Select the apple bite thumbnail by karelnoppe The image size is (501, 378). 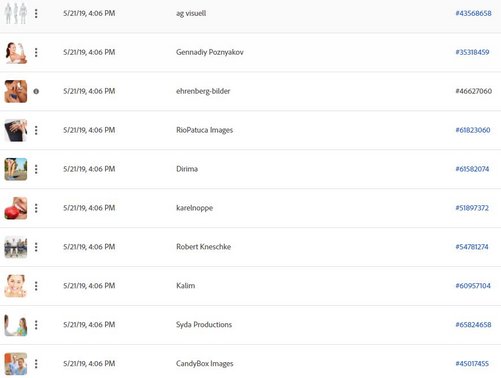point(16,208)
